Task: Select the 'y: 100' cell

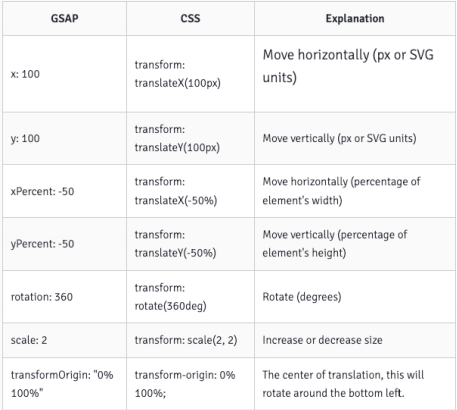Action: 64,138
